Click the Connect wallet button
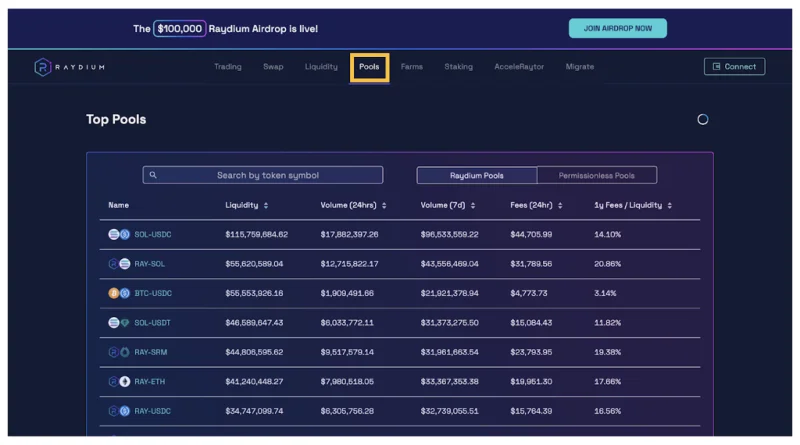 pyautogui.click(x=734, y=66)
